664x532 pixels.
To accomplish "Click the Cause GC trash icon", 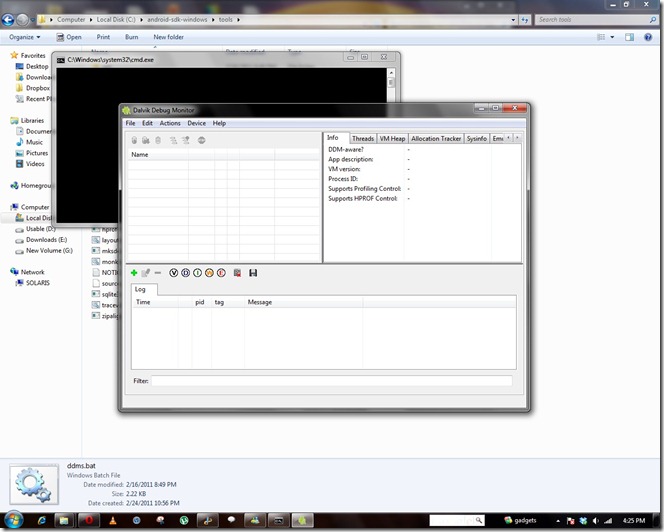I will (x=158, y=140).
